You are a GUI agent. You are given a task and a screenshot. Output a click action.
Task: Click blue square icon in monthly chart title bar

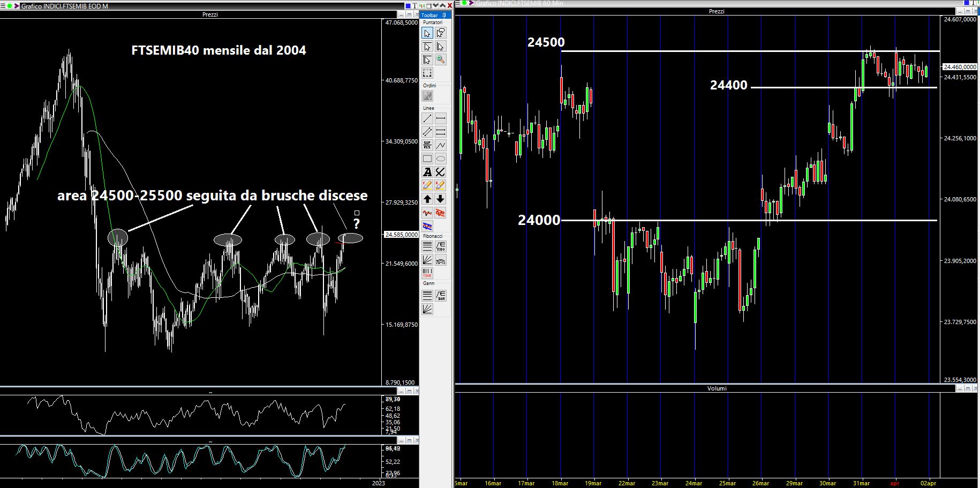[x=408, y=6]
